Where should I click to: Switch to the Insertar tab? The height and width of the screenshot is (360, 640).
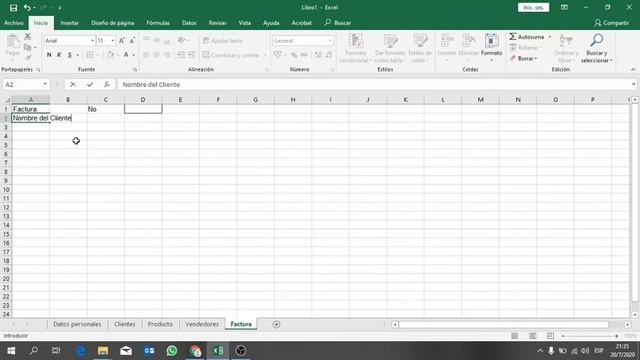(x=69, y=23)
